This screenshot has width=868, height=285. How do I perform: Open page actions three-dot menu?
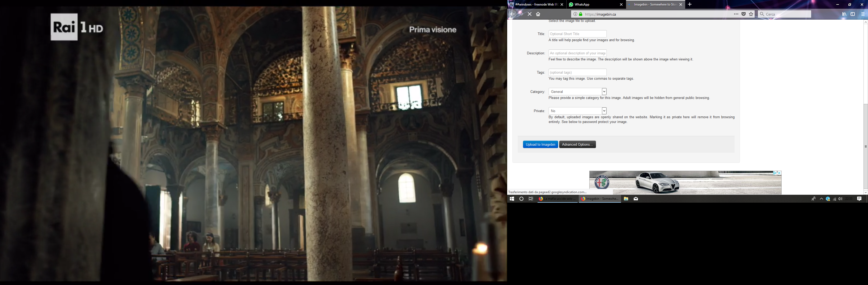[x=736, y=14]
